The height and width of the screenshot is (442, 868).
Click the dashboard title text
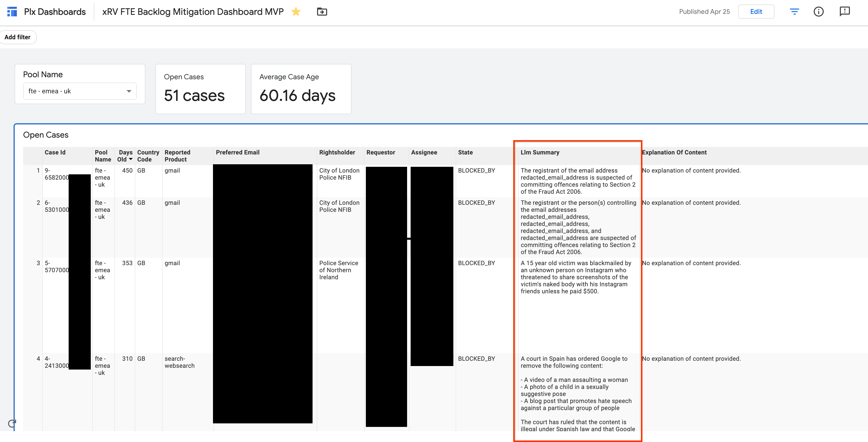193,12
